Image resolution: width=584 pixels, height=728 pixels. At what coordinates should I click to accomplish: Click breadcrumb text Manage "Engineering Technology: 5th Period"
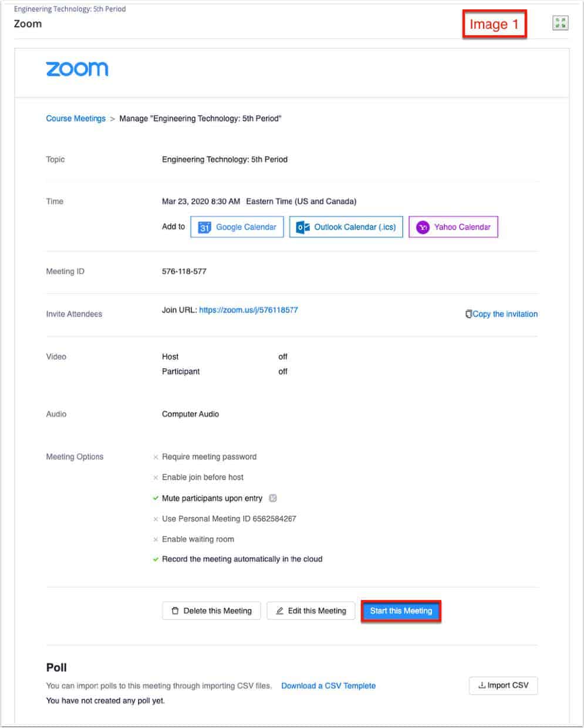201,119
